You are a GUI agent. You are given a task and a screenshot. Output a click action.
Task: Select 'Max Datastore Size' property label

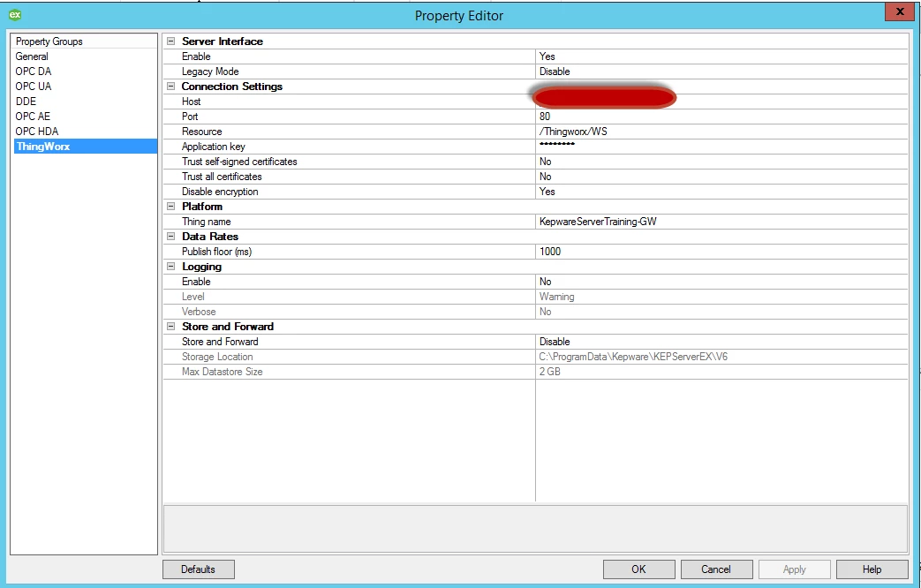tap(222, 371)
